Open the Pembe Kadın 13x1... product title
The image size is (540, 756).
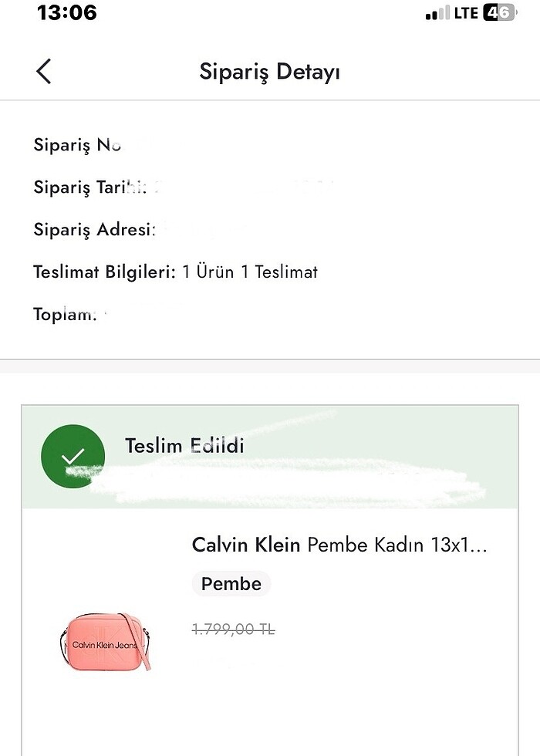click(397, 545)
